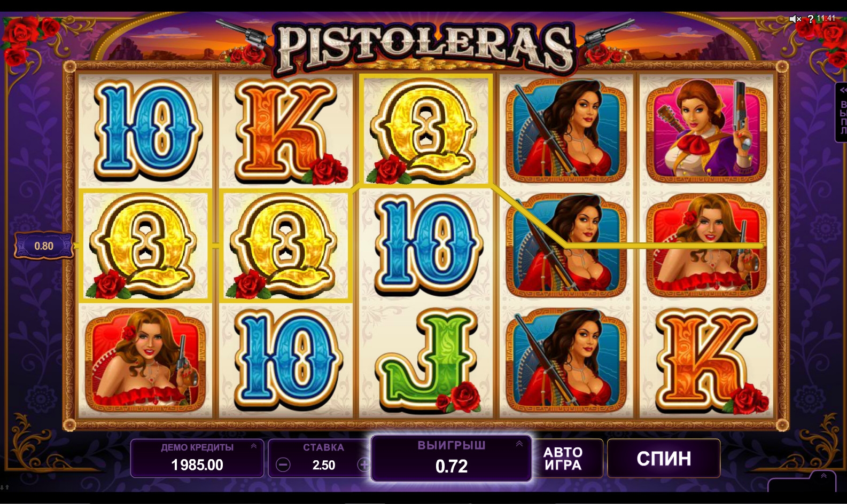Expand the demo credits panel chevron
The image size is (847, 504).
254,446
